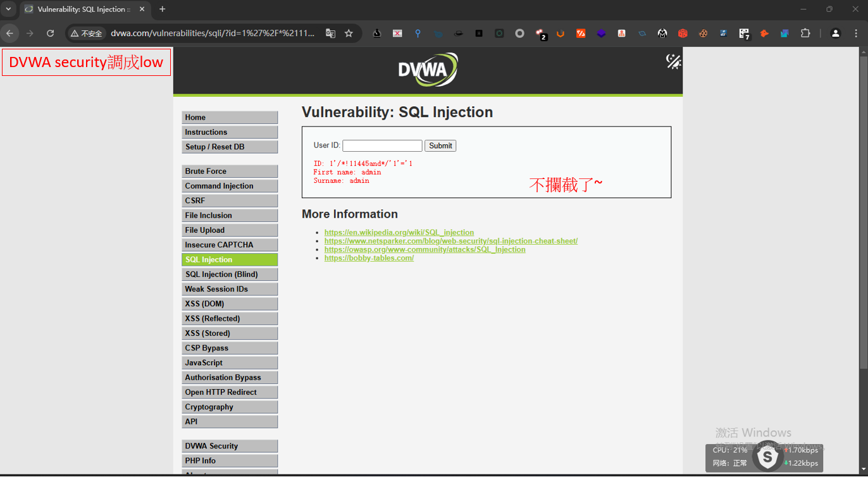Image resolution: width=868 pixels, height=477 pixels.
Task: Open the translate page icon in address bar
Action: tap(330, 34)
